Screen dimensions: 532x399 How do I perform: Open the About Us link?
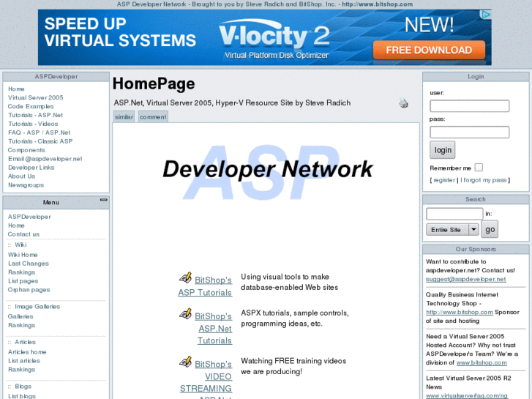[21, 176]
